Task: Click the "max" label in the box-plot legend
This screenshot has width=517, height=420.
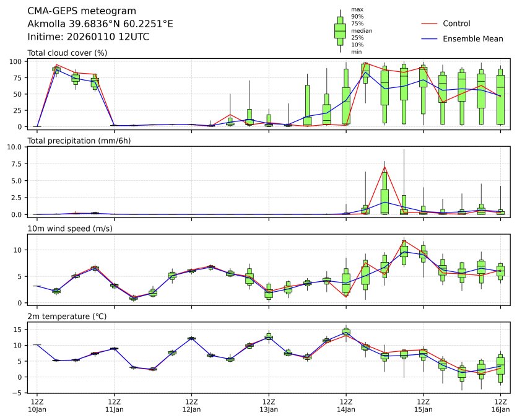Action: [357, 9]
